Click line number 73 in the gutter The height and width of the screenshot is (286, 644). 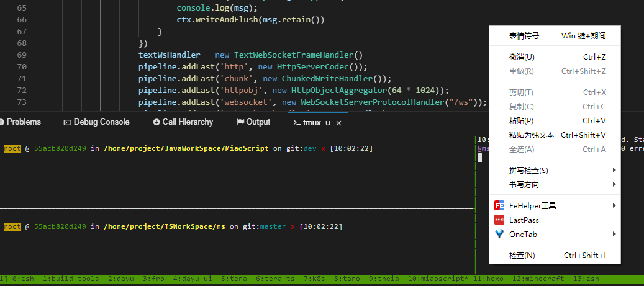pyautogui.click(x=22, y=102)
